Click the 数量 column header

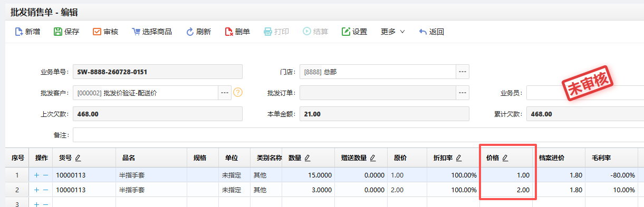pos(309,157)
